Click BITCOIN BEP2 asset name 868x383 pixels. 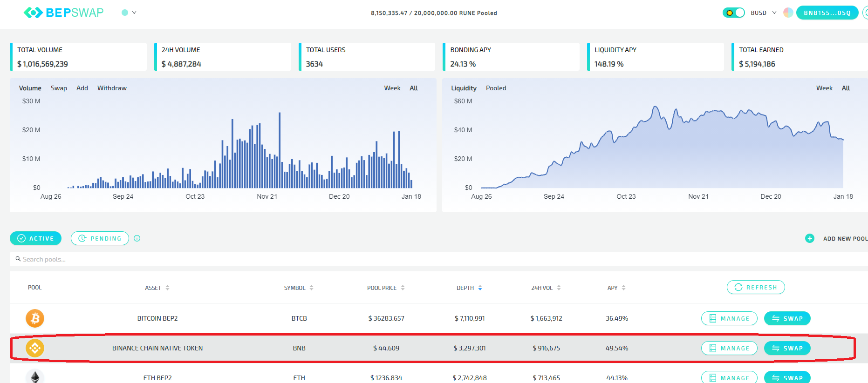(x=157, y=318)
